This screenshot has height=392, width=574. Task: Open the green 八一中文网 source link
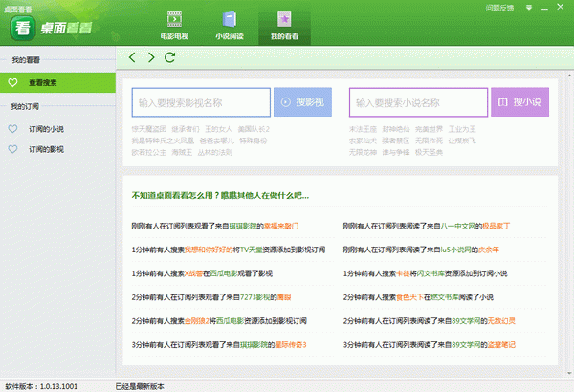pyautogui.click(x=457, y=226)
